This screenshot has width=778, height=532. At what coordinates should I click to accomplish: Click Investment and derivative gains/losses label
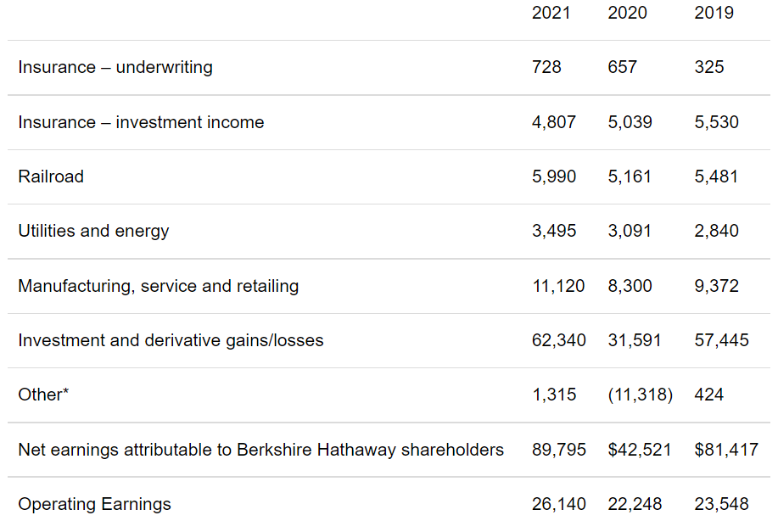[x=171, y=340]
